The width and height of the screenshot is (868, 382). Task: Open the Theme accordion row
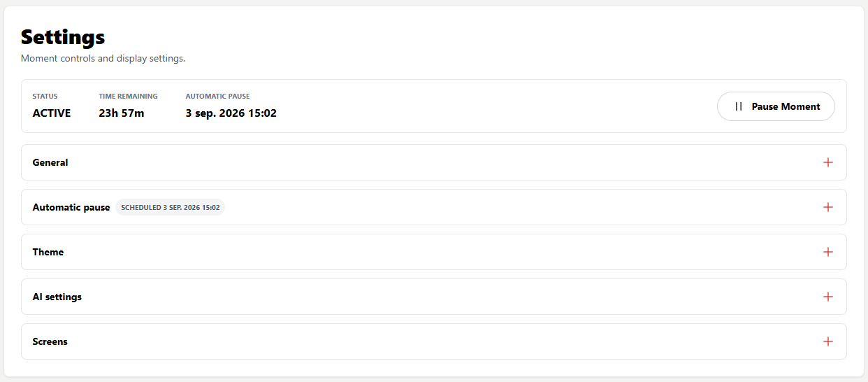pos(434,252)
